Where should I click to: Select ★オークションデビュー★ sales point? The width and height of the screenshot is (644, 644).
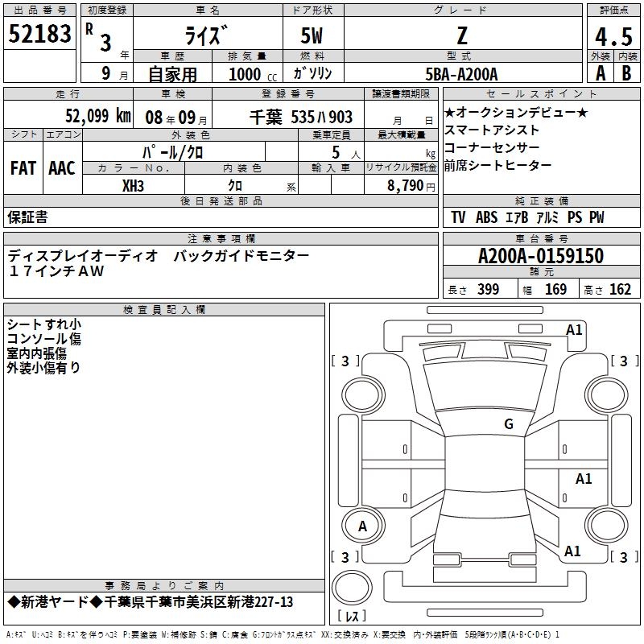[x=516, y=112]
